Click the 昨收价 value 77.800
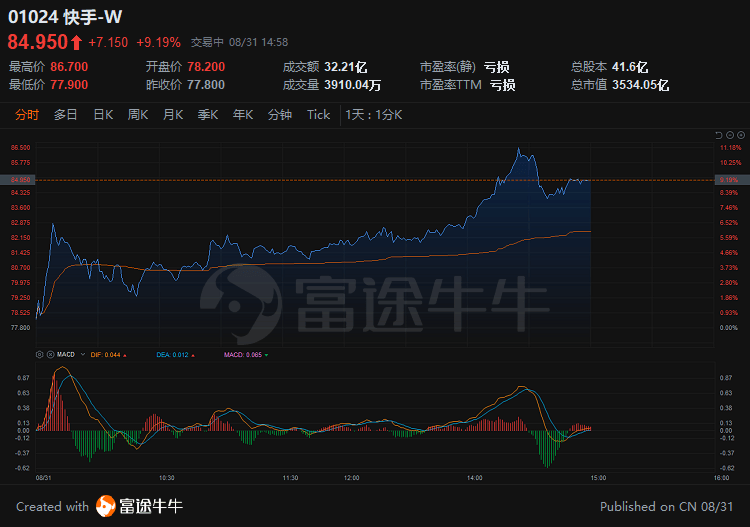The image size is (750, 527). coord(206,85)
